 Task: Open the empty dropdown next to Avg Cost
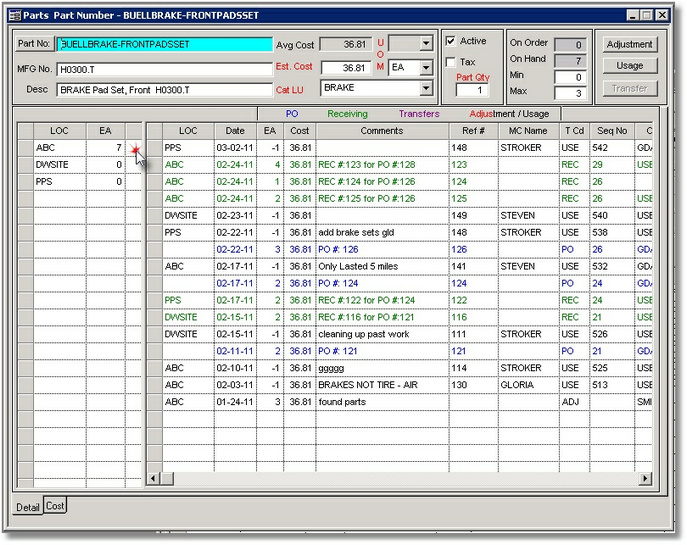tap(426, 44)
